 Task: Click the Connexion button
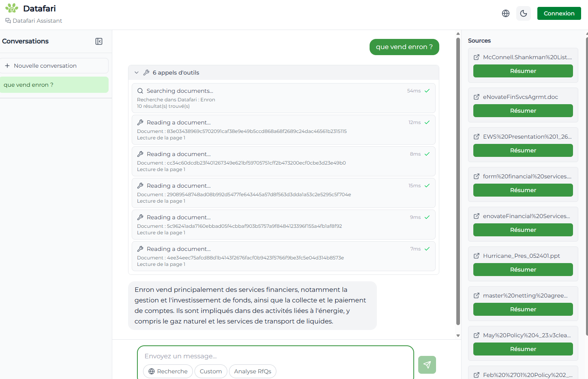click(x=559, y=13)
